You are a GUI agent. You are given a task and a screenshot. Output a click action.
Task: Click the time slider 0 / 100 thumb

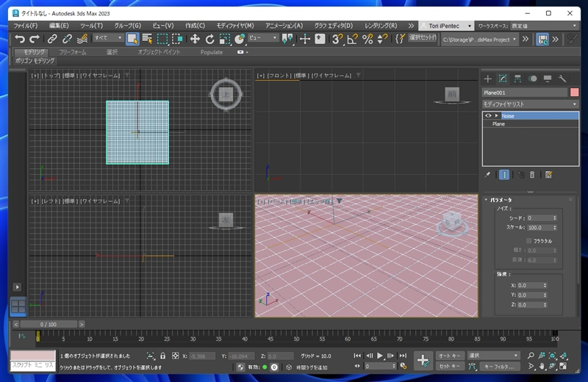pyautogui.click(x=49, y=324)
